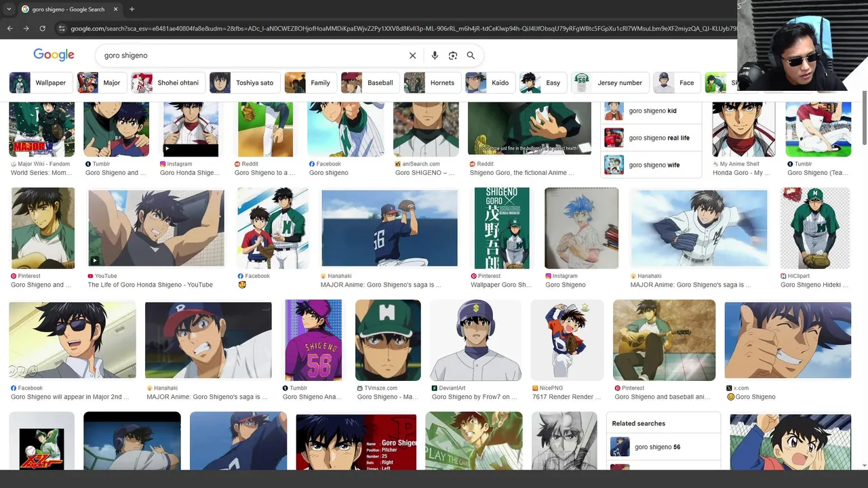Viewport: 868px width, 488px height.
Task: Open related search goro shigeno 56
Action: pos(663,447)
